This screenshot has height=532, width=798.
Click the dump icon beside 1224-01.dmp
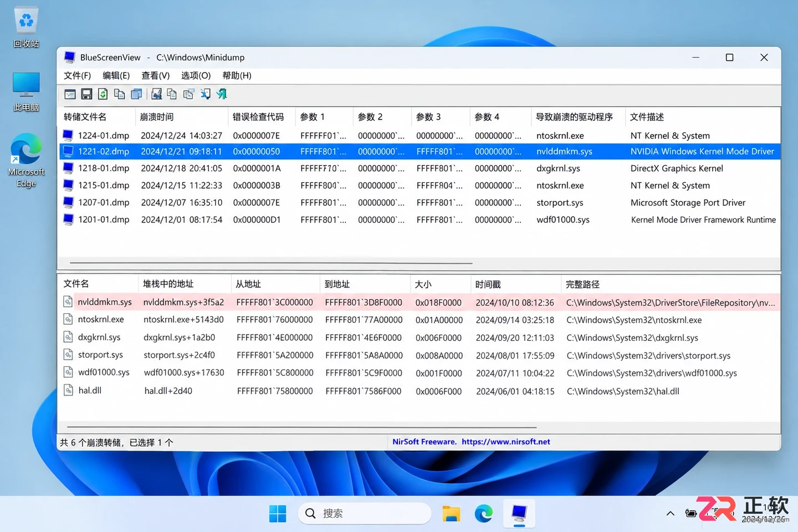(x=68, y=135)
